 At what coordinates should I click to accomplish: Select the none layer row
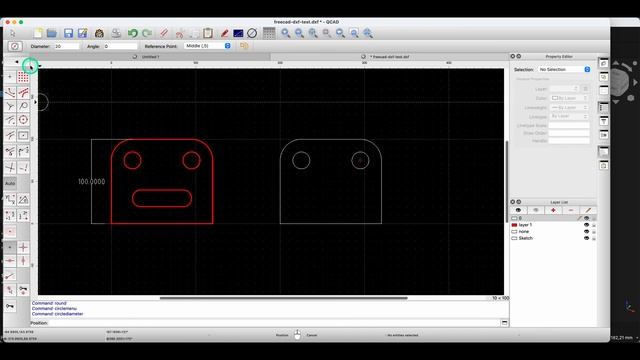point(553,231)
